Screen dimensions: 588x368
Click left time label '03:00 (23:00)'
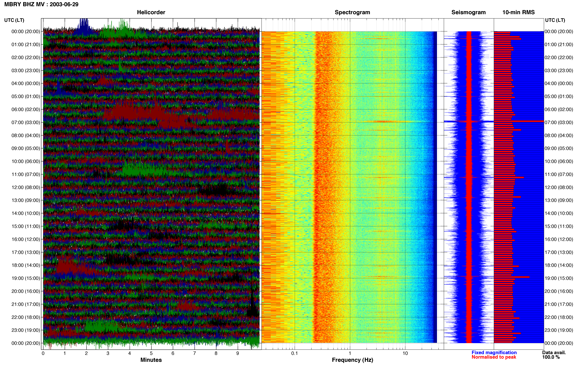click(26, 70)
